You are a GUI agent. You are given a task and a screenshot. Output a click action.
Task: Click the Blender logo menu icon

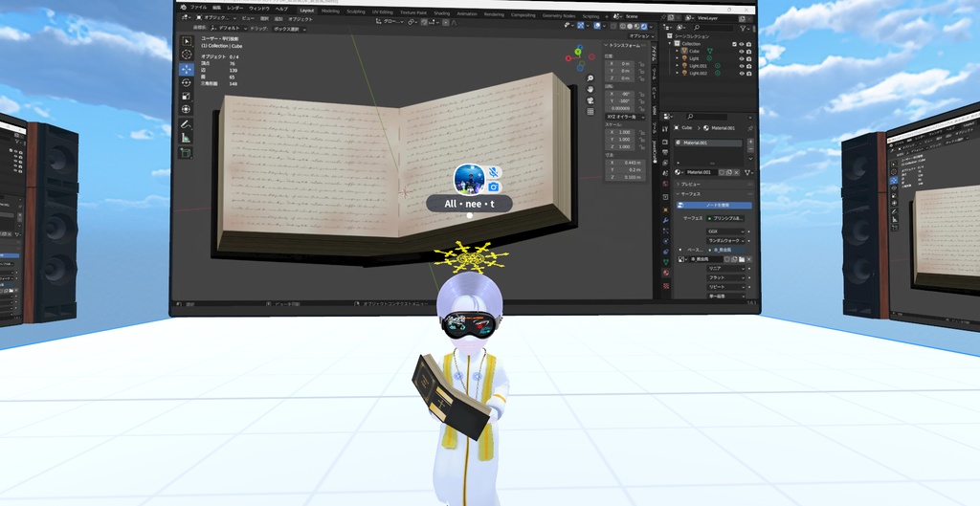coord(183,8)
